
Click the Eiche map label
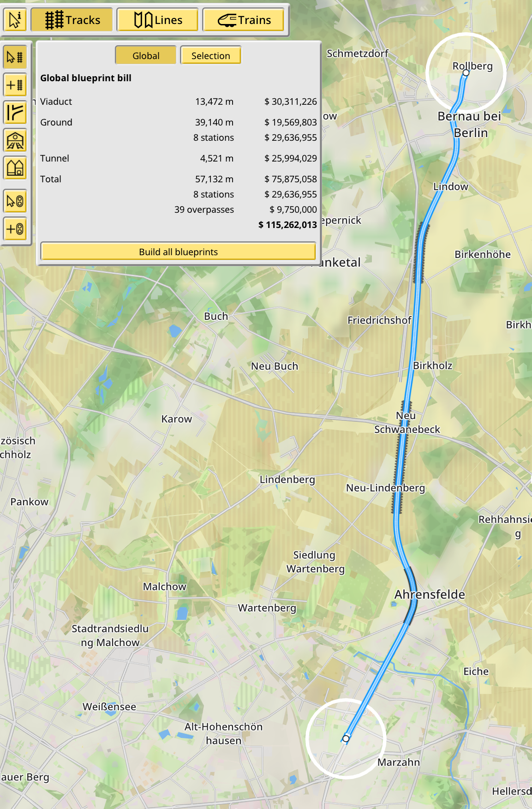pos(476,671)
